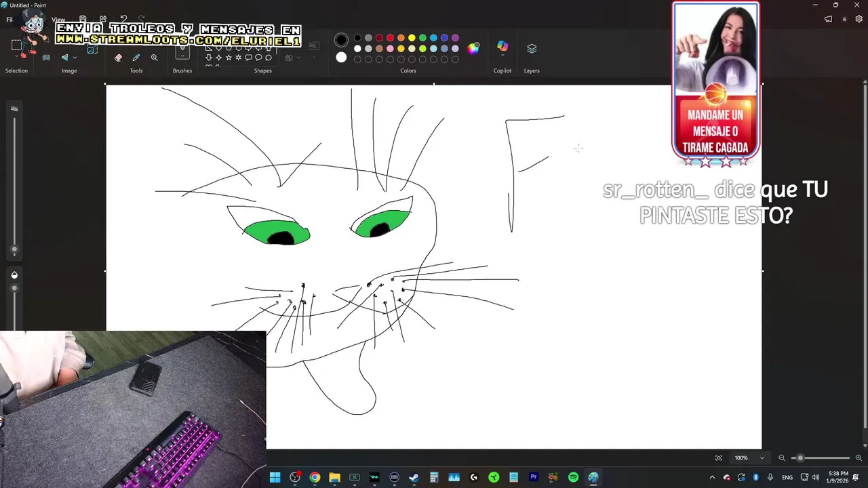Click the Redo arrow in title bar
This screenshot has width=868, height=488.
click(x=141, y=18)
